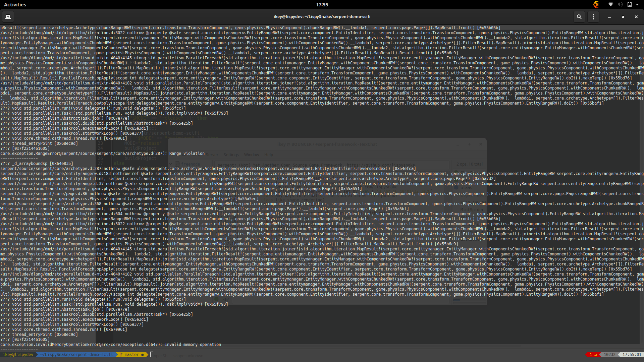Select freenode in HexChat tree behind
The height and width of the screenshot is (362, 644).
[x=191, y=164]
